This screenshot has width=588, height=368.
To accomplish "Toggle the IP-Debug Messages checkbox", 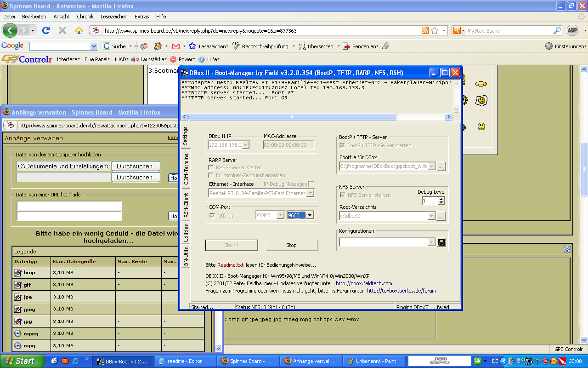I will coord(311,184).
